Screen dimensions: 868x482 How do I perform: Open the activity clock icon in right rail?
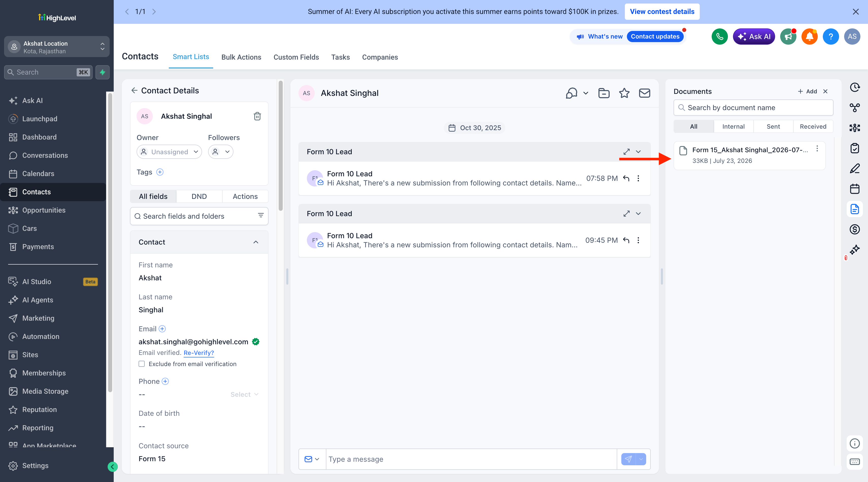855,87
